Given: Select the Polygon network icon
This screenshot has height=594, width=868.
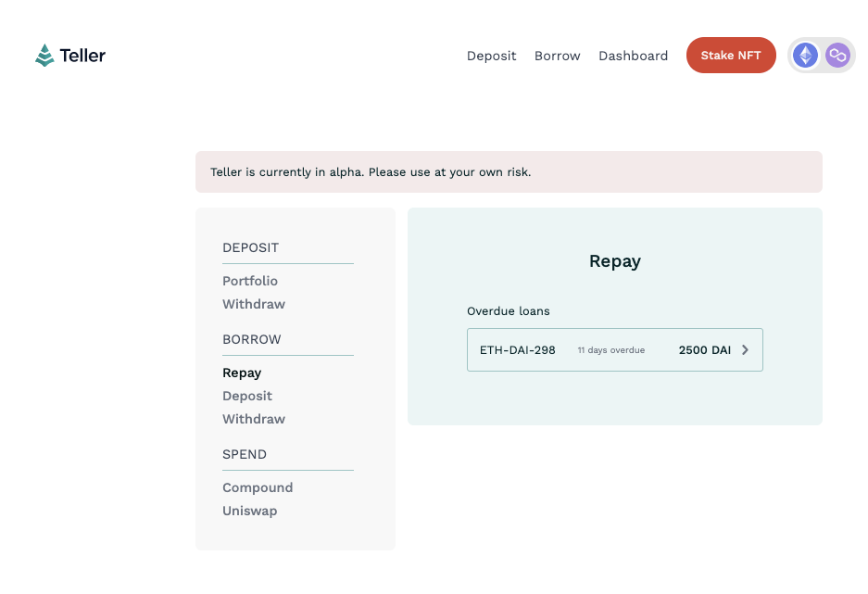Looking at the screenshot, I should tap(837, 56).
